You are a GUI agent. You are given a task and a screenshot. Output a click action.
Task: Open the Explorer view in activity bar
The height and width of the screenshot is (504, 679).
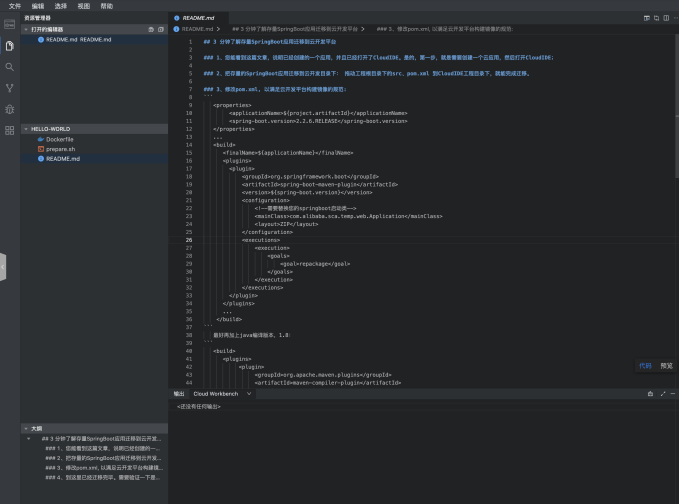[10, 45]
